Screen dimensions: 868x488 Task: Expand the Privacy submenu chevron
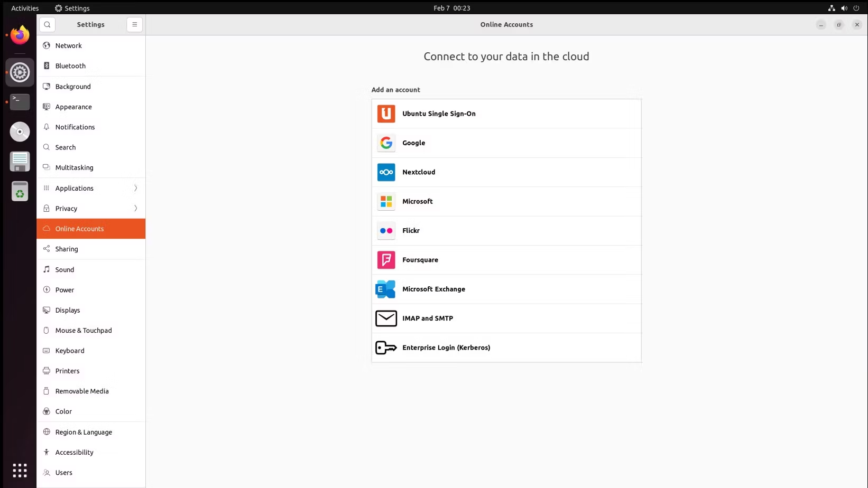136,208
